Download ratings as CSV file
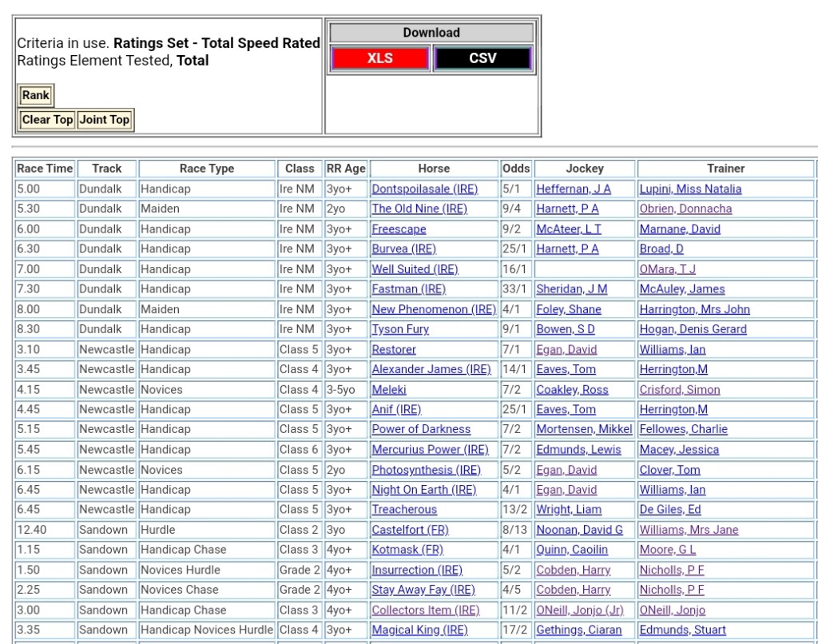818x644 pixels. [482, 58]
